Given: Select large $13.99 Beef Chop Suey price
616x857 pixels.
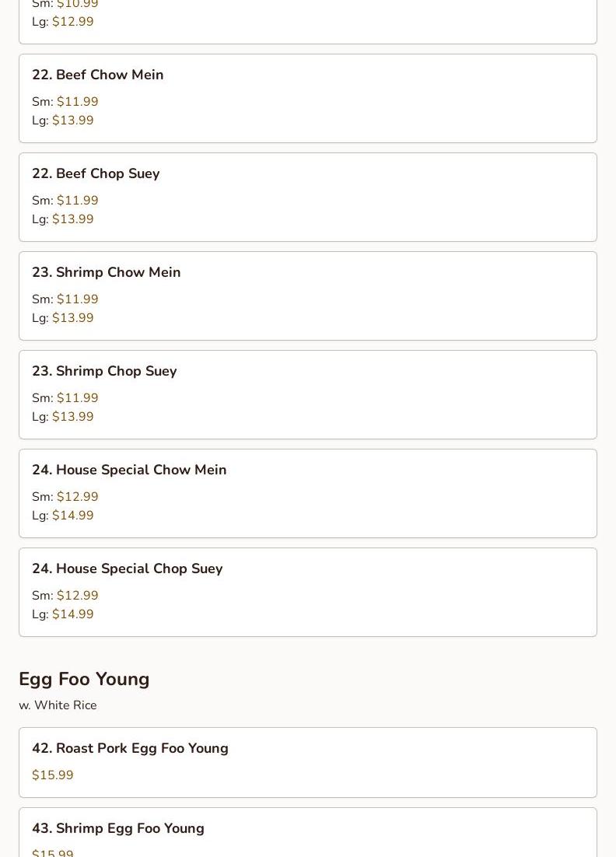Looking at the screenshot, I should [72, 219].
